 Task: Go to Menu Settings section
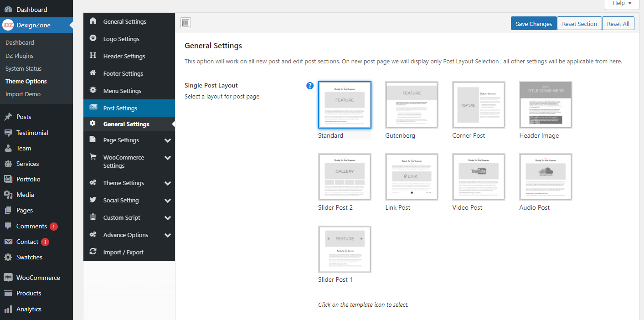coord(122,91)
